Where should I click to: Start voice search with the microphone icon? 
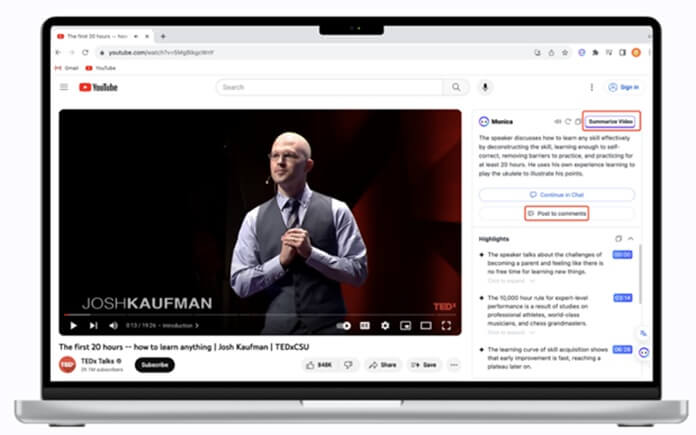tap(485, 87)
